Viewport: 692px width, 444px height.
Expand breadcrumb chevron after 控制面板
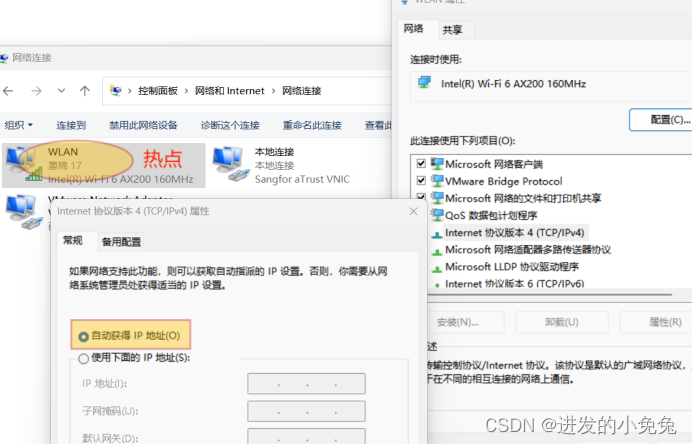coord(186,91)
